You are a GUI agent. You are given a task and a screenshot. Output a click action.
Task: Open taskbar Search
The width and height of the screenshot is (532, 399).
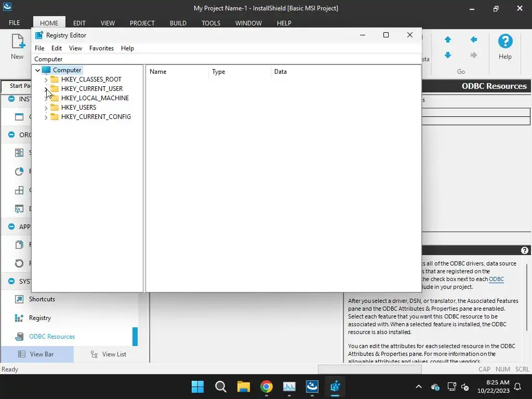click(220, 387)
